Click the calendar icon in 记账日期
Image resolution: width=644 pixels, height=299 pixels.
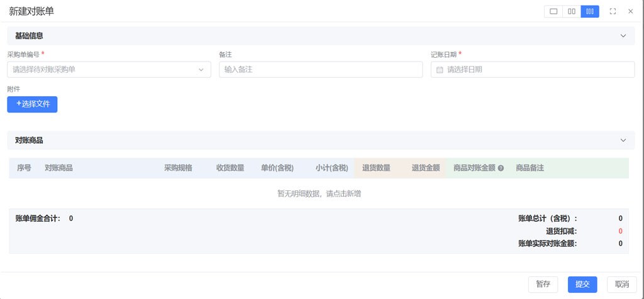tap(440, 70)
